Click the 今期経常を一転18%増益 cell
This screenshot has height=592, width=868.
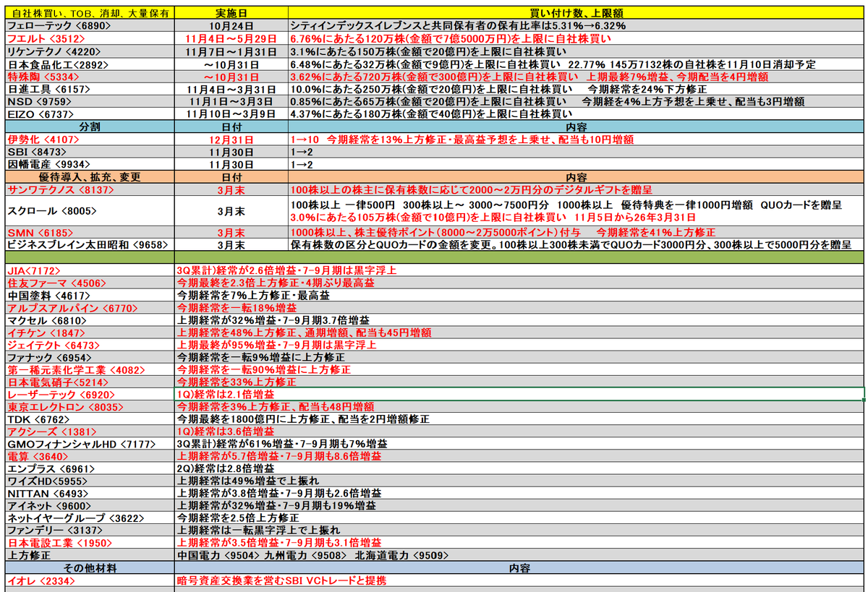[x=520, y=307]
